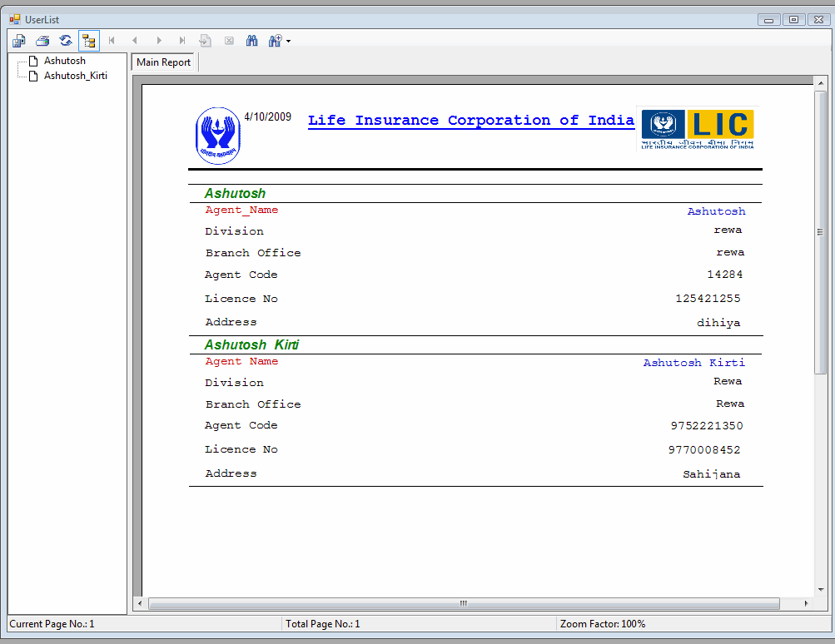The height and width of the screenshot is (644, 835).
Task: Select Ashutosh in the group tree
Action: coord(63,60)
